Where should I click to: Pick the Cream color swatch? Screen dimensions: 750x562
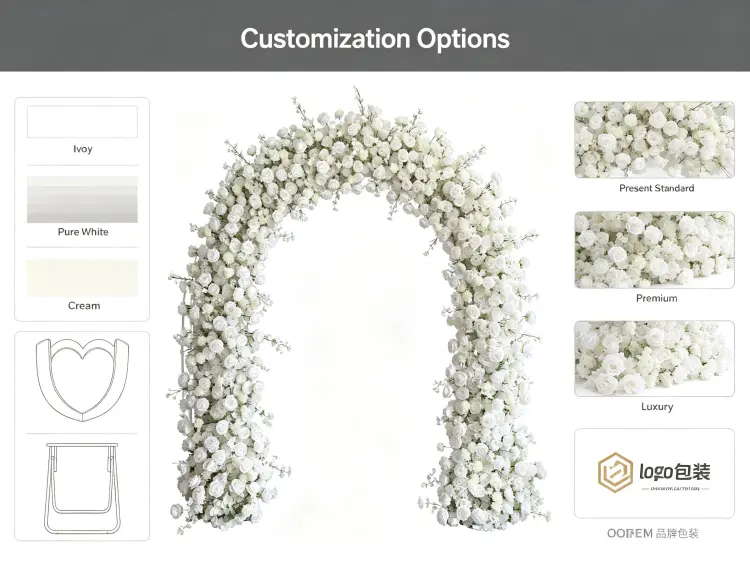[82, 278]
